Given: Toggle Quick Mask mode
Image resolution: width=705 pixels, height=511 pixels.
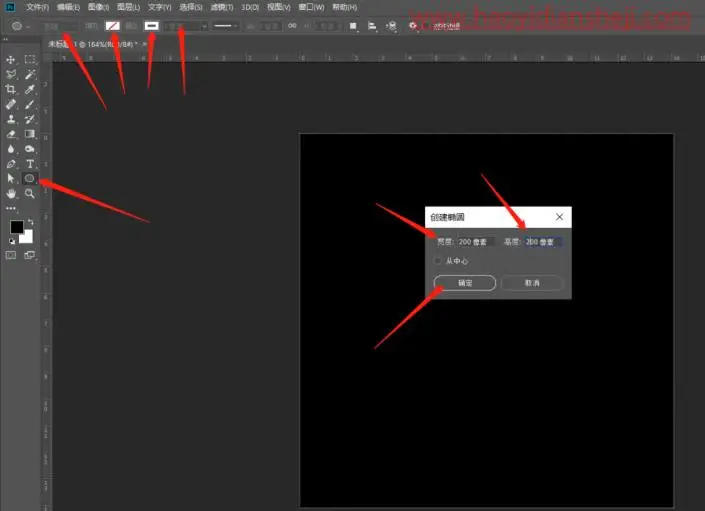Looking at the screenshot, I should 11,255.
